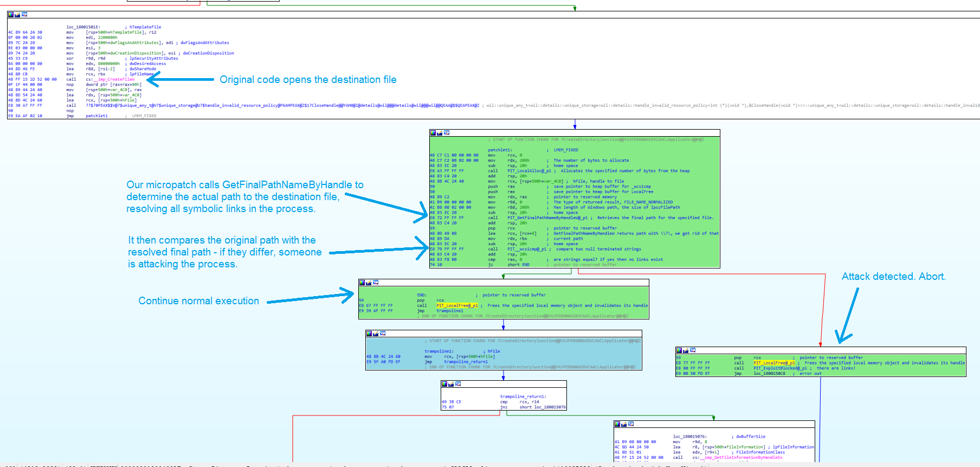Screen dimensions: 980x467
Task: Open node color picker on END node
Action: pos(362,283)
